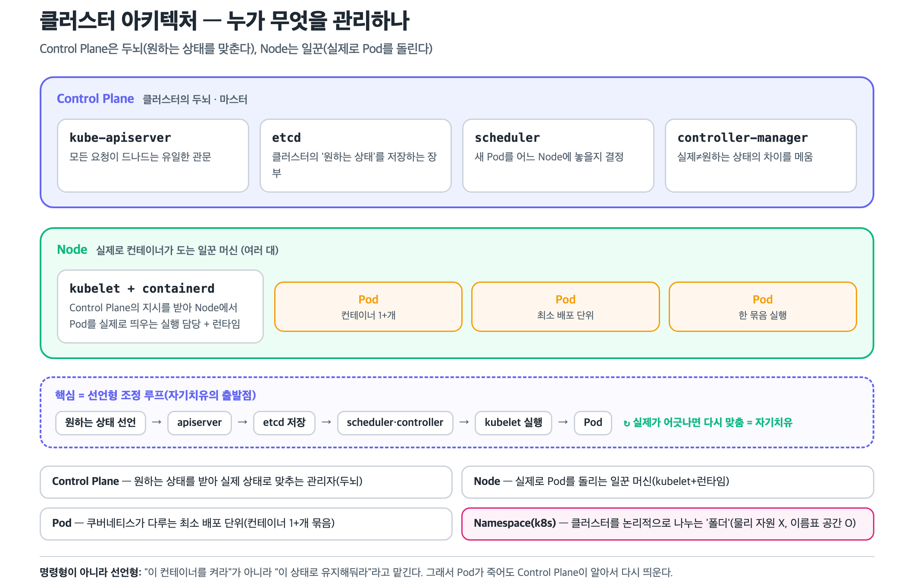Image resolution: width=914 pixels, height=588 pixels.
Task: Click the title 클러스터 아키텍처 heading
Action: coord(224,21)
